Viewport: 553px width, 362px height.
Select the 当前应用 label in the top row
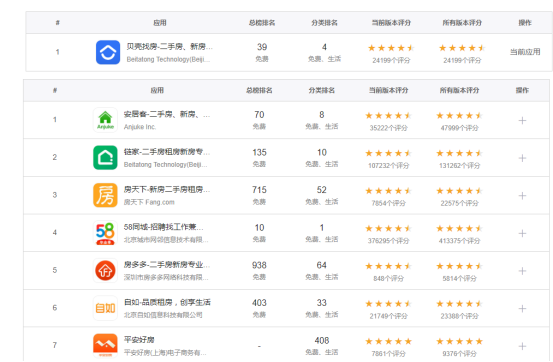coord(525,52)
